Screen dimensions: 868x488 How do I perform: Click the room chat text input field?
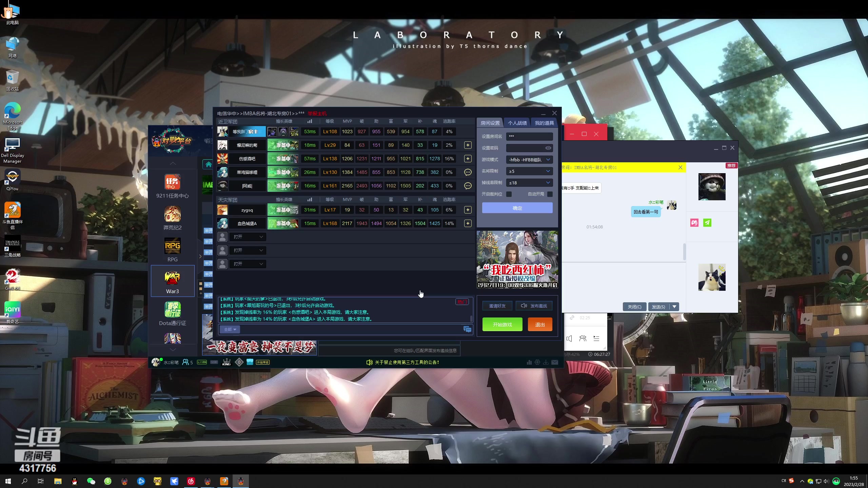tap(351, 329)
